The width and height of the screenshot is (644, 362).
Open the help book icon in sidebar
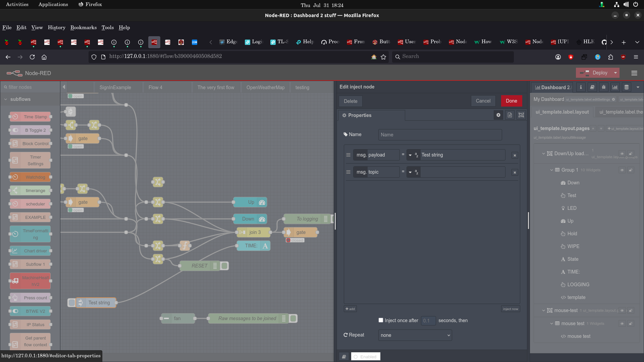592,87
